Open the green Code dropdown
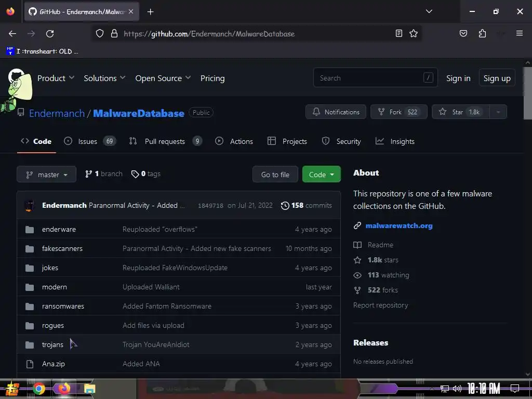 [321, 175]
